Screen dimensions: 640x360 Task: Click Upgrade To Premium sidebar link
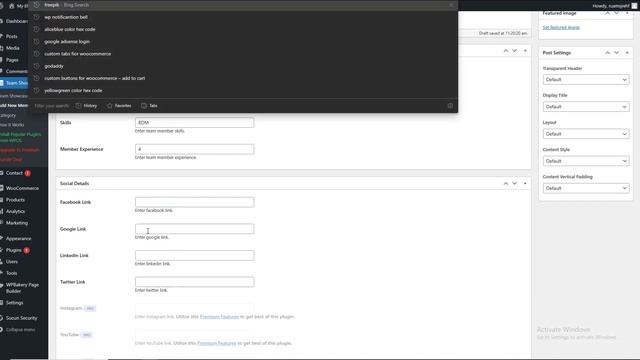pos(20,150)
